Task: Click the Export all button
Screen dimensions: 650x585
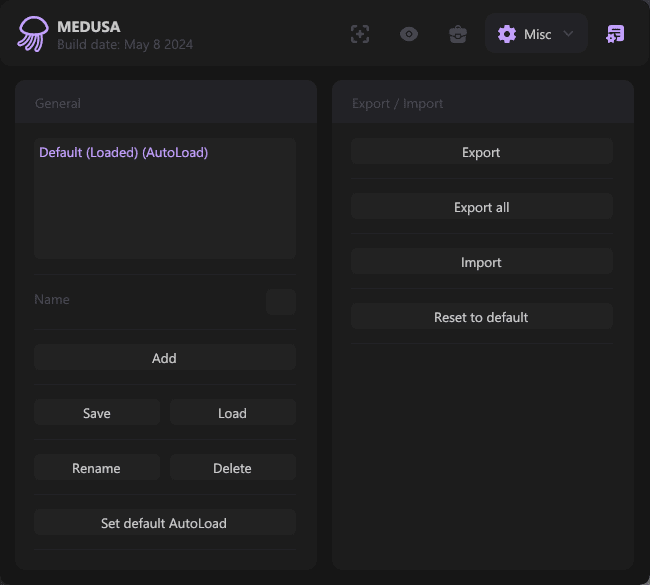Action: (481, 207)
